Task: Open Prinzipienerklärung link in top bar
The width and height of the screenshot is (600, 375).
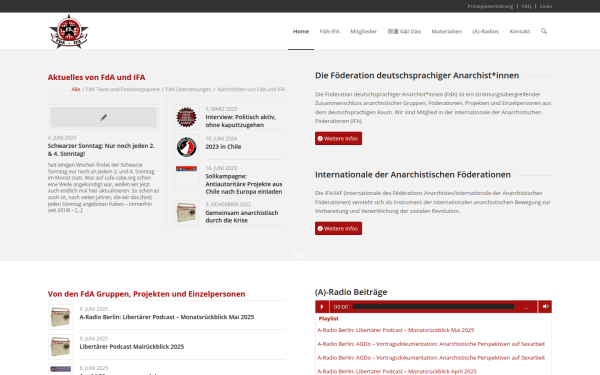Action: [490, 6]
